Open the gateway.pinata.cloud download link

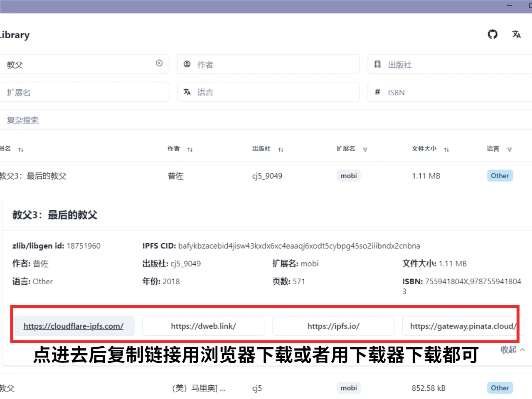coord(463,326)
